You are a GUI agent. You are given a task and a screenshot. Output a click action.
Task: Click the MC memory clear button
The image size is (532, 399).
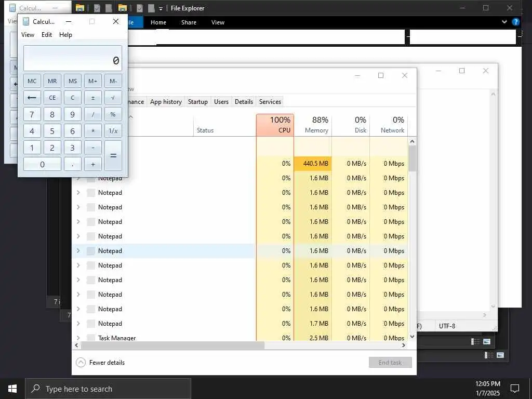[32, 81]
